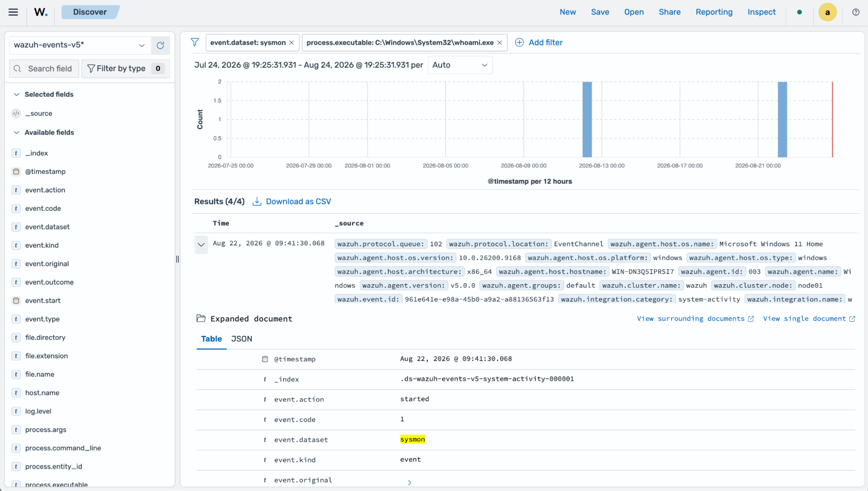Select the file.name field in sidebar
Screen dimensions: 868x491
tap(40, 375)
